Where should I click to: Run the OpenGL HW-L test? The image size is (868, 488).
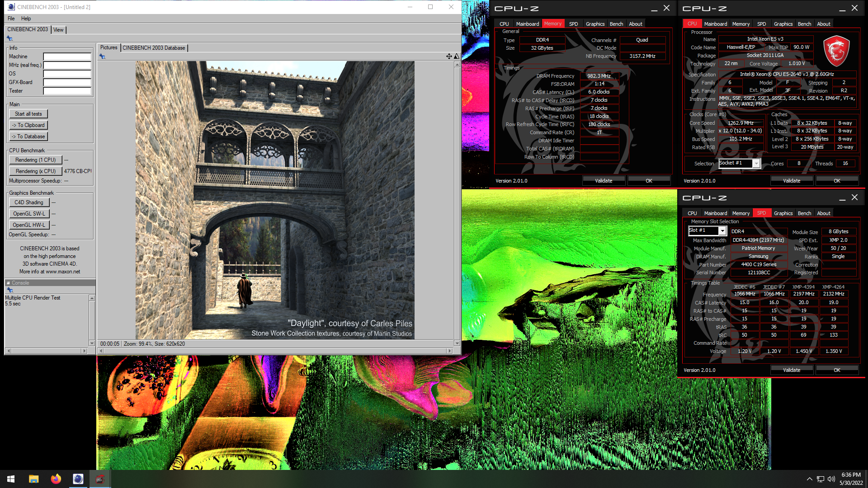click(29, 225)
